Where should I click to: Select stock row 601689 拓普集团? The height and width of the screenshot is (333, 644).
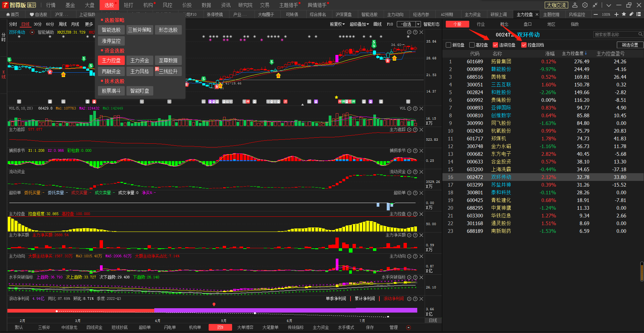click(543, 62)
